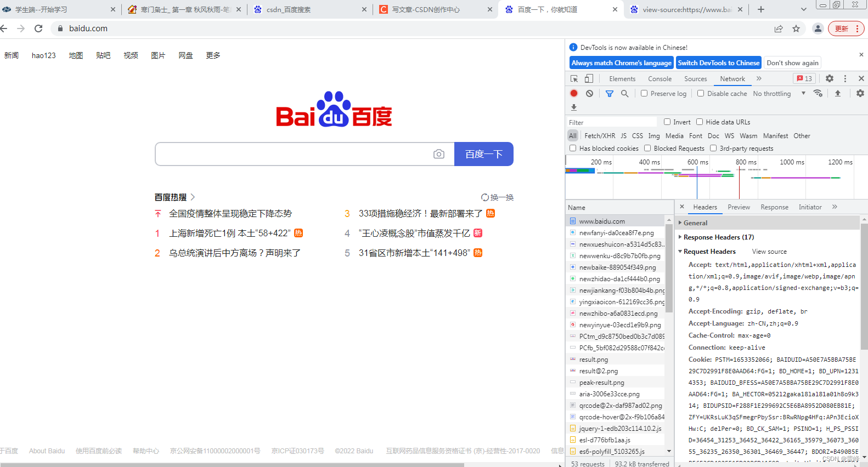This screenshot has height=467, width=868.
Task: Enable Preserve log checkbox
Action: [x=644, y=93]
